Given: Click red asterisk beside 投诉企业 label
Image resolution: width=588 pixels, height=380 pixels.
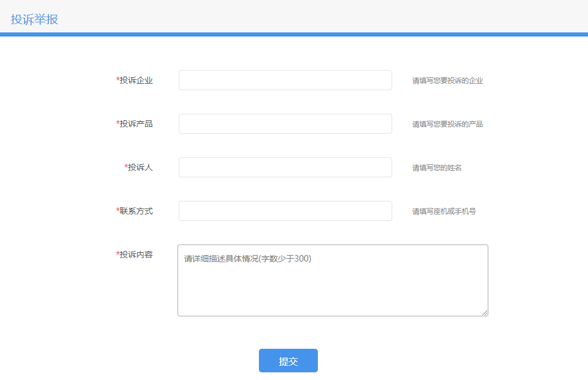Looking at the screenshot, I should [x=118, y=80].
